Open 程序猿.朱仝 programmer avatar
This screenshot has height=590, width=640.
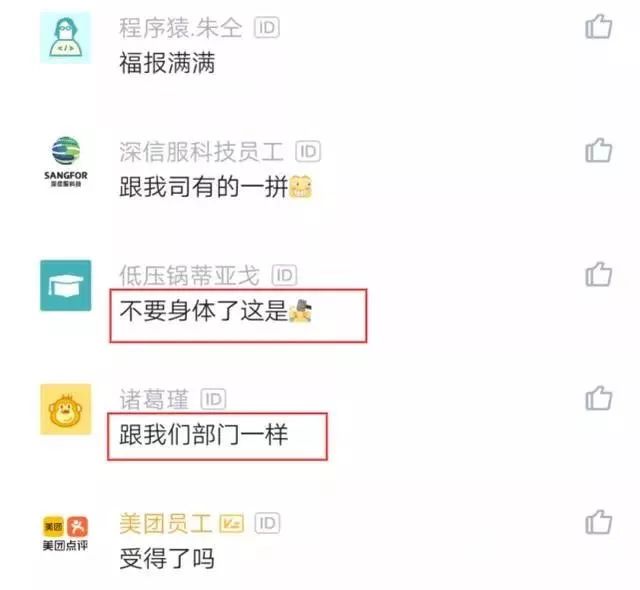pos(66,38)
